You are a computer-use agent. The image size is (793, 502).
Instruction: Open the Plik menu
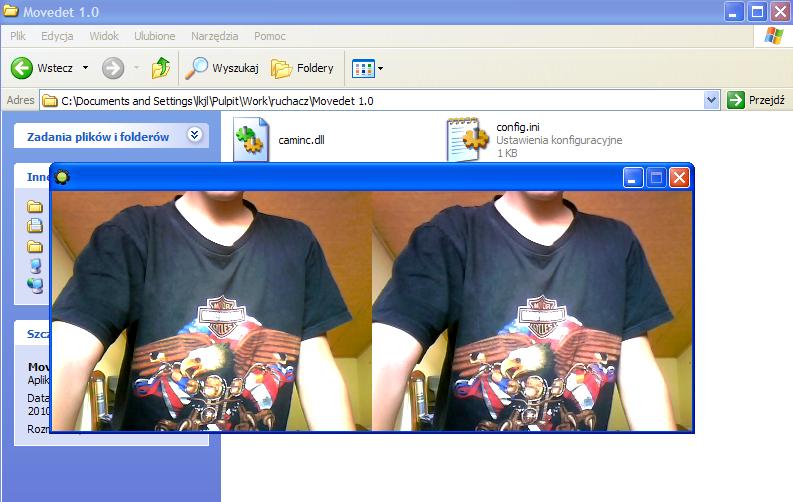18,36
